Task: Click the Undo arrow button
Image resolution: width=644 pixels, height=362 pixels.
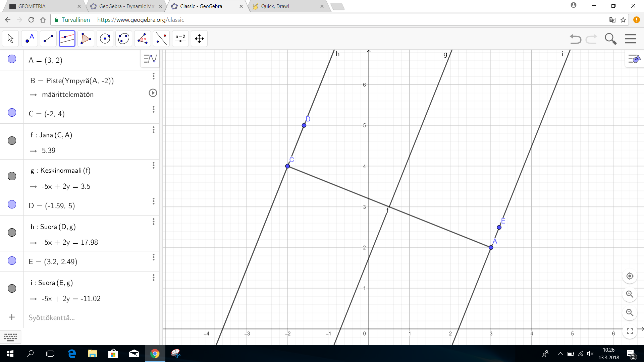Action: [x=575, y=39]
